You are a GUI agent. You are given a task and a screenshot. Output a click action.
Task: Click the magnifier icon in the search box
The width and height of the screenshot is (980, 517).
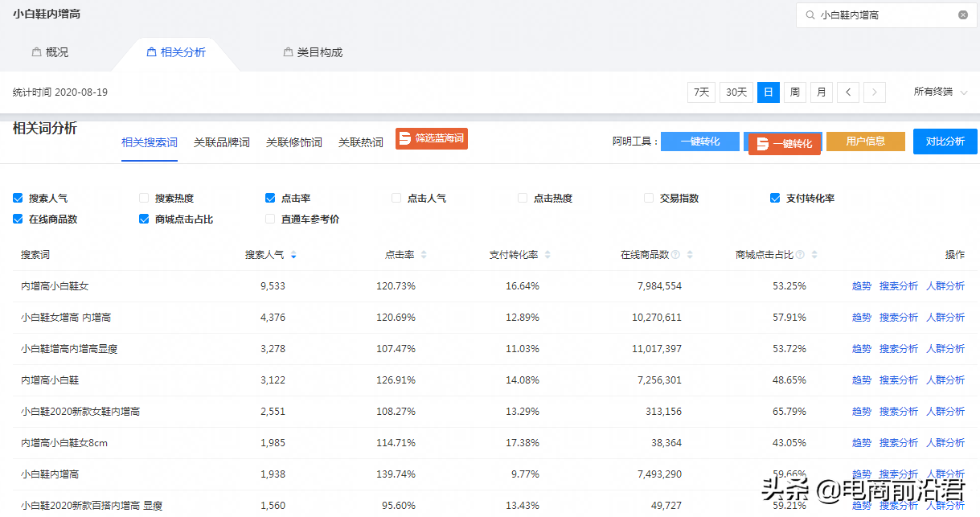pos(809,14)
